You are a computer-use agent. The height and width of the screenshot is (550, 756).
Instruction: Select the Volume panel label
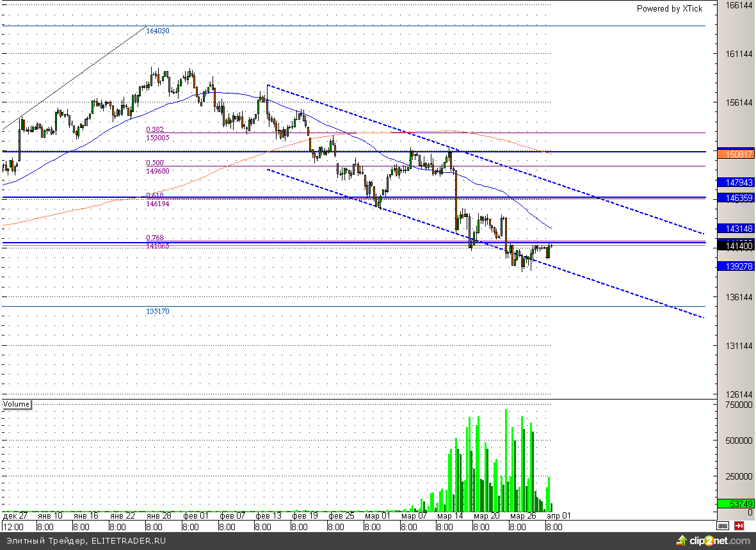pos(17,404)
